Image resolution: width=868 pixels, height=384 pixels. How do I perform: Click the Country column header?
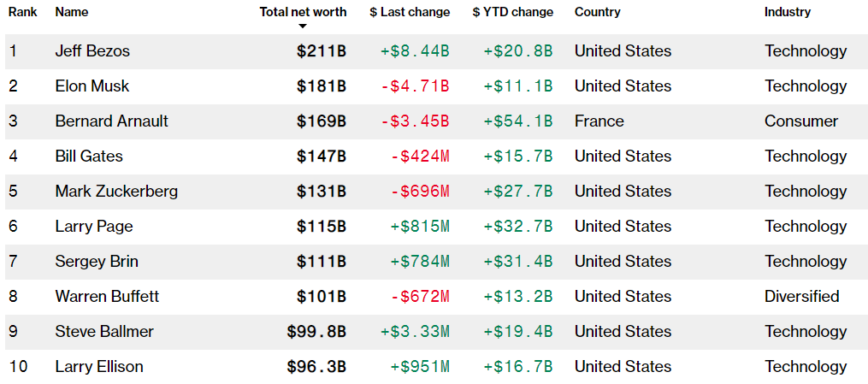pyautogui.click(x=598, y=12)
